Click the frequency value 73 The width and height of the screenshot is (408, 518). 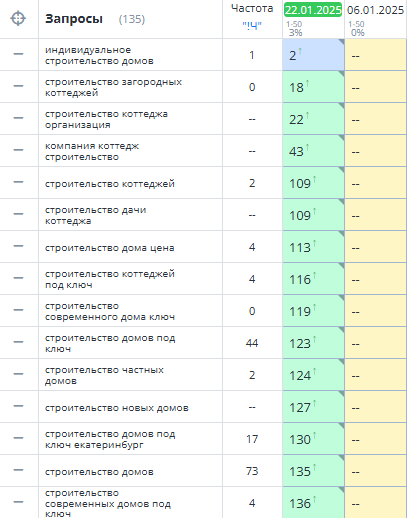[x=252, y=471]
